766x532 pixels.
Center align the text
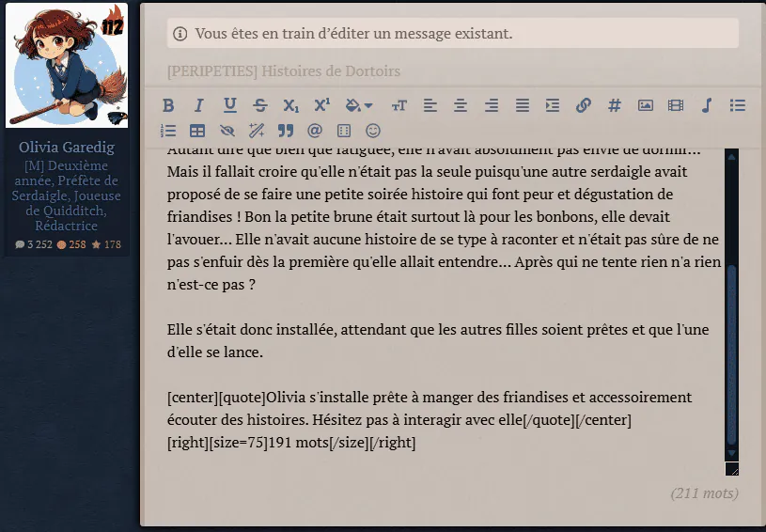click(461, 105)
